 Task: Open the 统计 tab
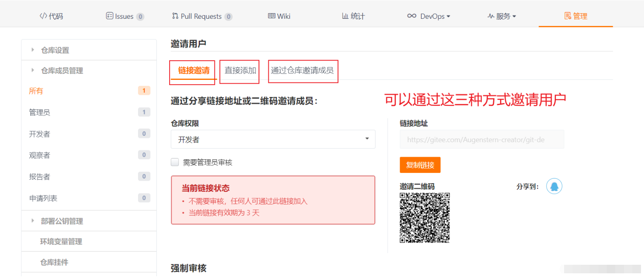point(353,16)
